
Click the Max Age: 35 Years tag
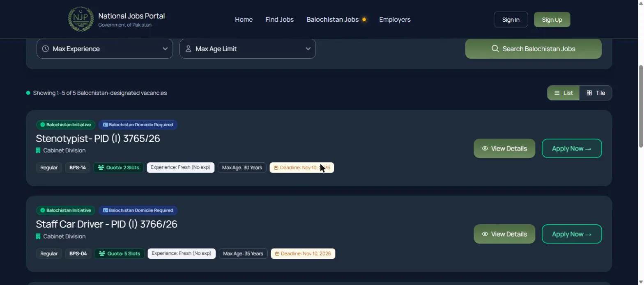point(243,254)
